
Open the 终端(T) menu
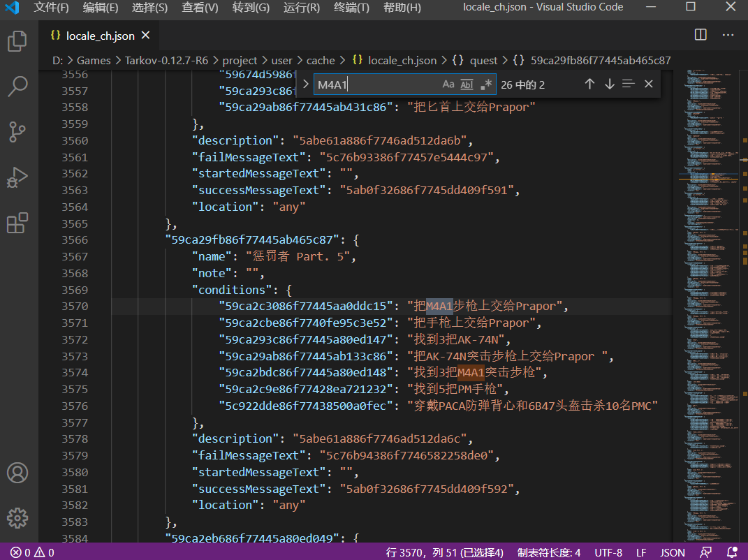pos(351,8)
